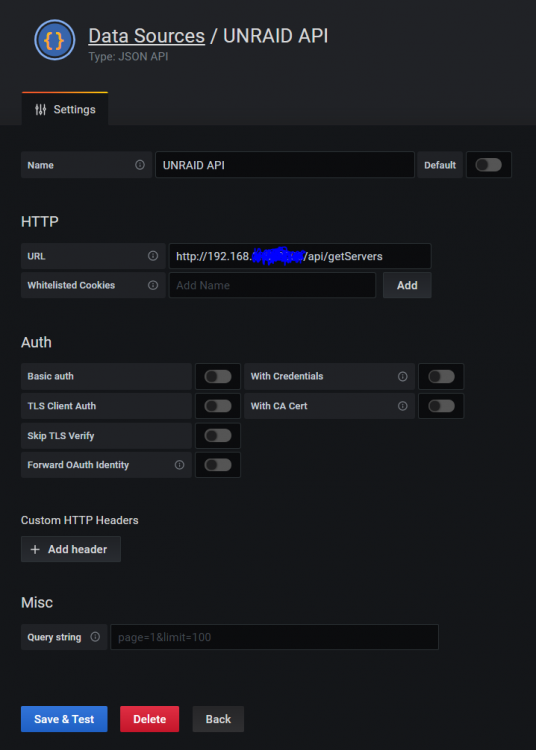Click the 'Type: JSON API' subtitle text

(128, 56)
